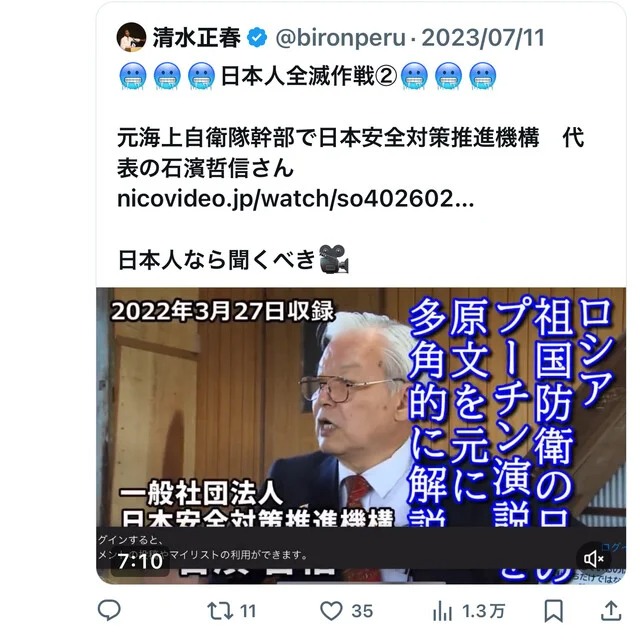The width and height of the screenshot is (640, 640).
Task: Visit the @bironperu handle
Action: pyautogui.click(x=341, y=38)
